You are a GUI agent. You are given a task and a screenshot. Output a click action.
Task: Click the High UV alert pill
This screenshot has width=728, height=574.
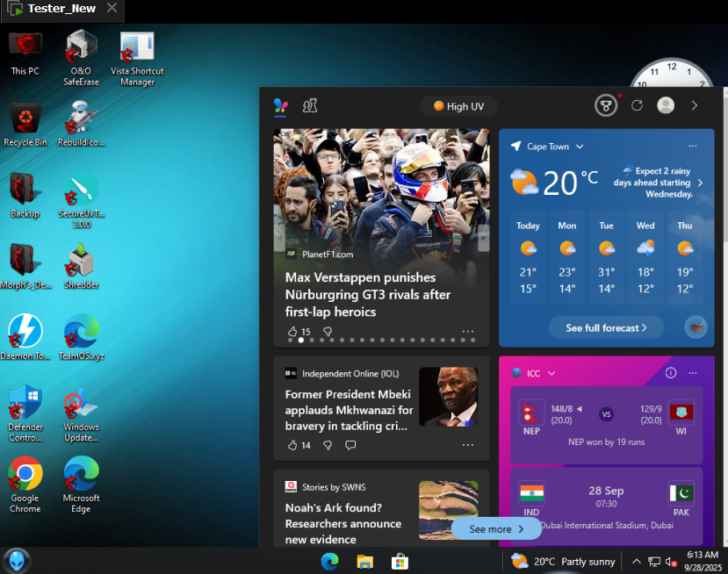[x=458, y=106]
